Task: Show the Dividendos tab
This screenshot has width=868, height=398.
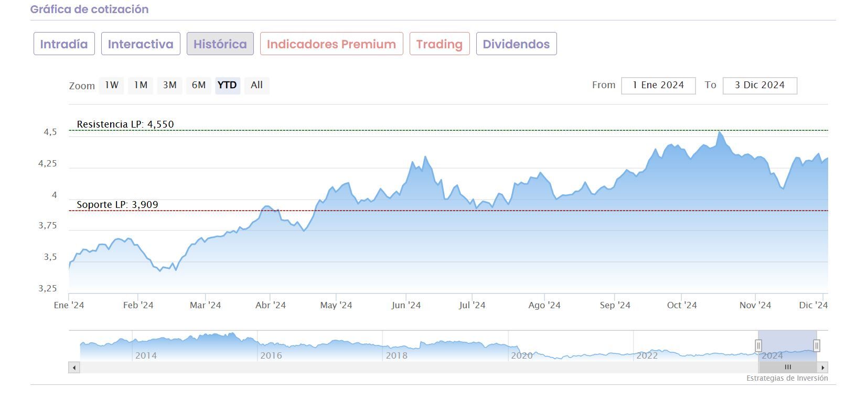Action: click(x=516, y=44)
